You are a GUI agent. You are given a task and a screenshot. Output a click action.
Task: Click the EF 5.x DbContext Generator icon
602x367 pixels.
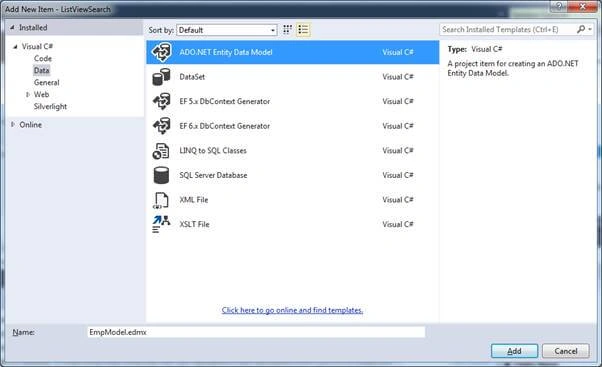point(161,101)
